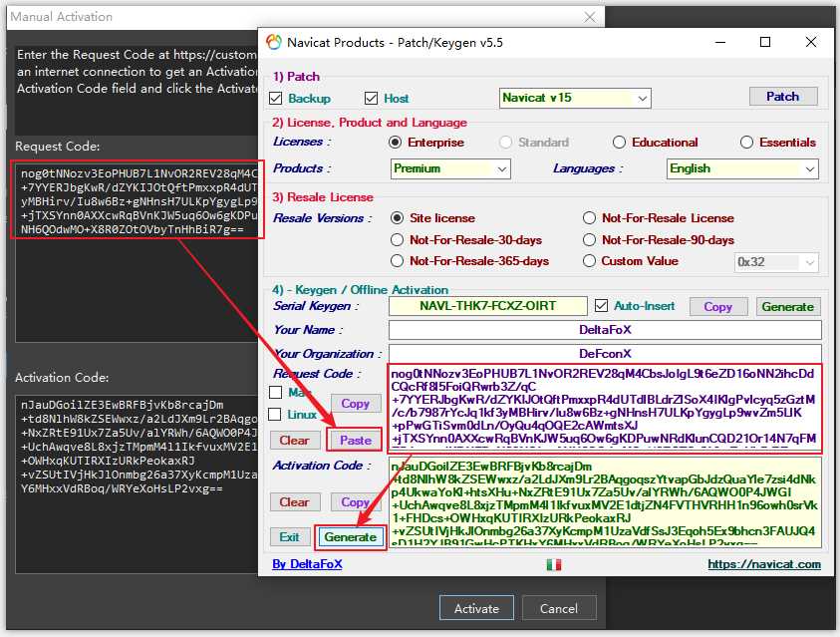Click the Patch button

coord(783,97)
